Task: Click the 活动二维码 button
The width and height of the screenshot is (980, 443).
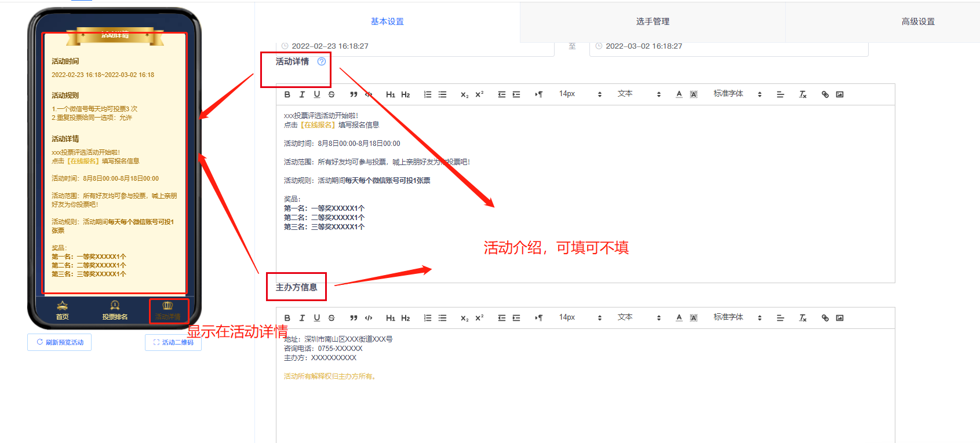Action: pos(173,342)
